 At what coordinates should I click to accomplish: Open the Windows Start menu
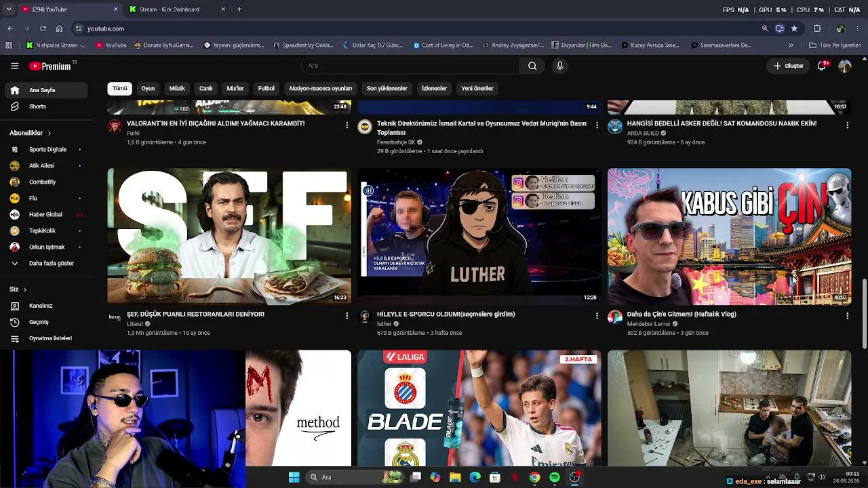coord(294,477)
